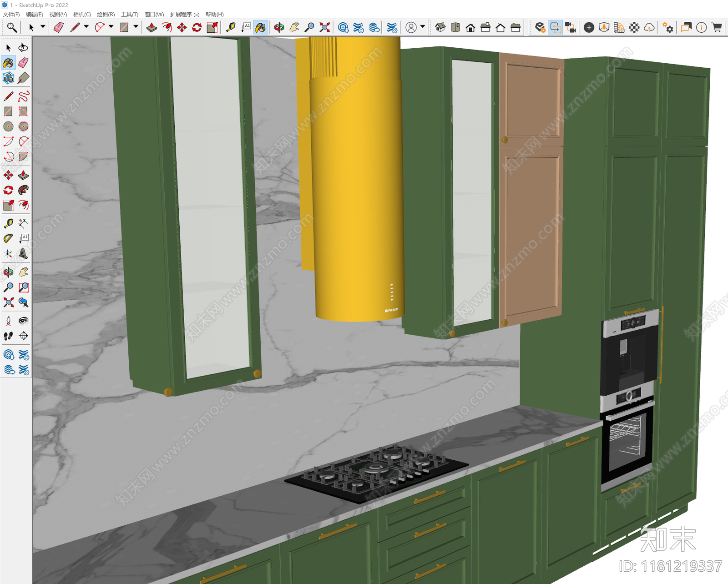This screenshot has height=584, width=728.
Task: Click the black circle plus icon
Action: click(589, 28)
